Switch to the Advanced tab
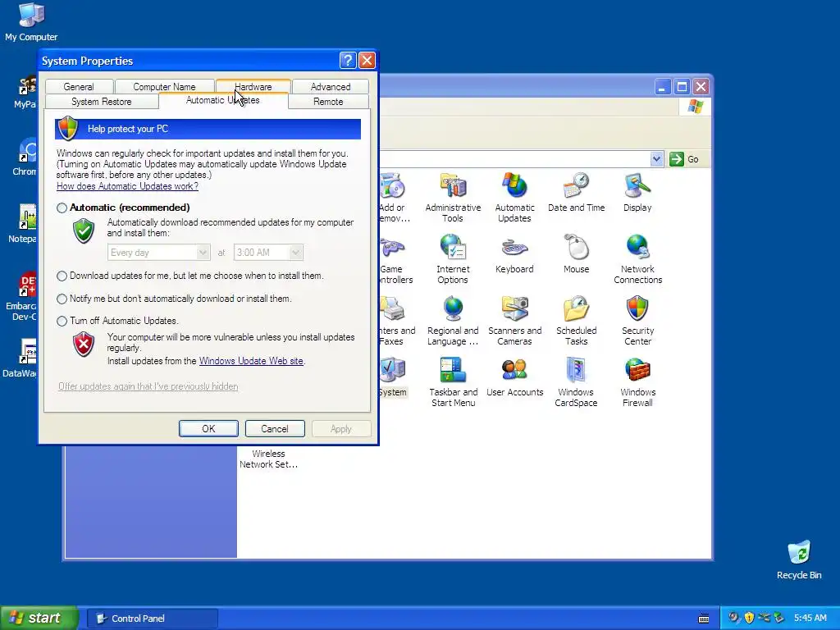 click(x=331, y=87)
